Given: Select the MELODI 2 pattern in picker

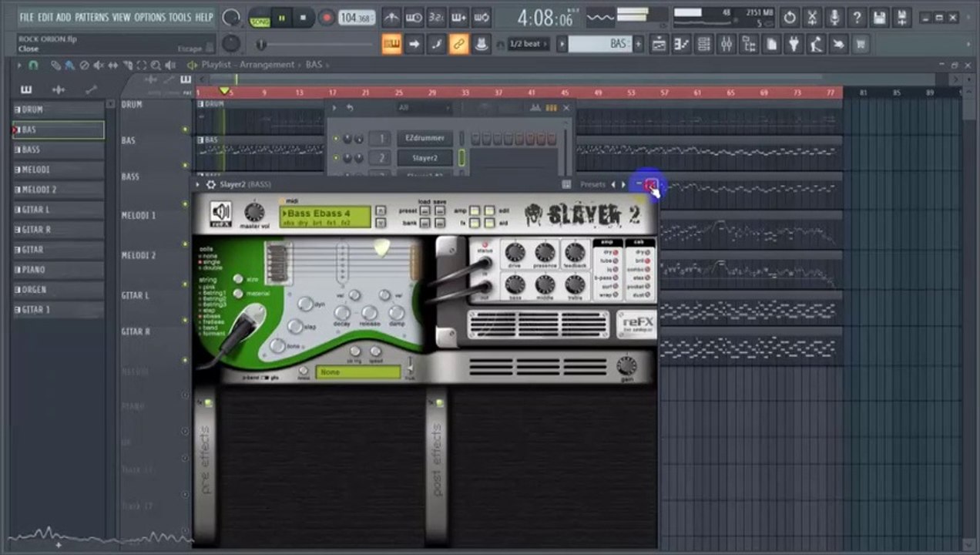Looking at the screenshot, I should [x=59, y=190].
